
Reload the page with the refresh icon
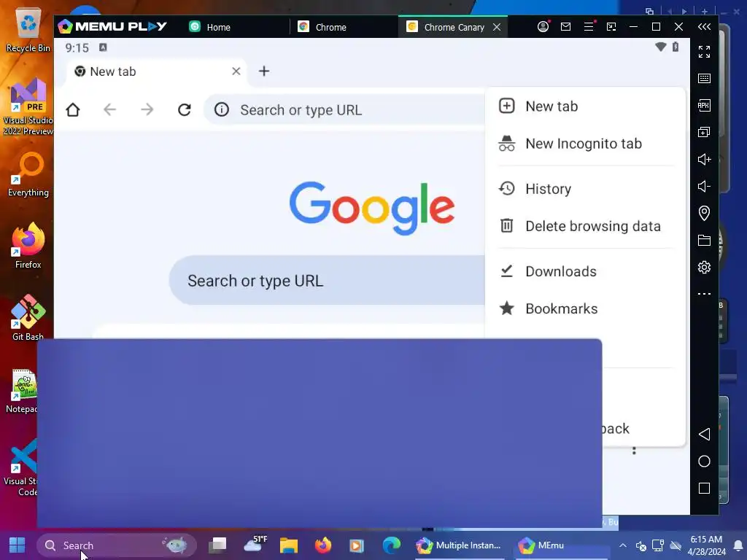click(x=185, y=110)
